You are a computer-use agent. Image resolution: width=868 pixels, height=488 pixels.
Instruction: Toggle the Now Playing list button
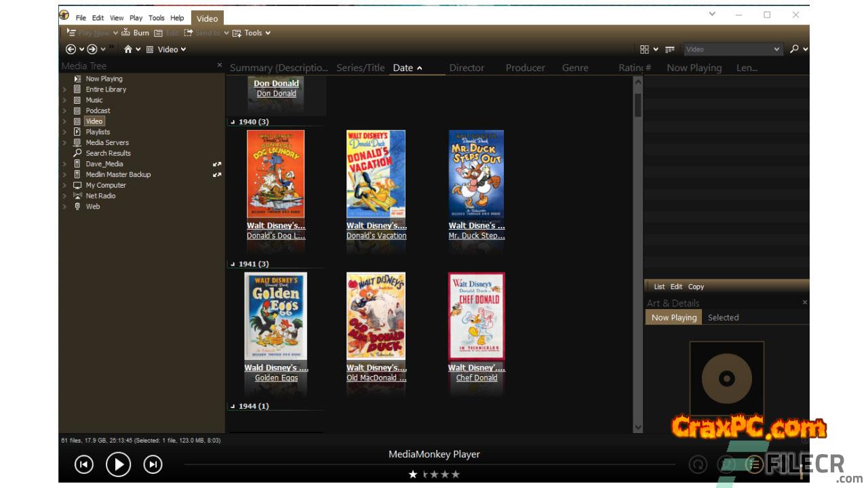tap(753, 464)
